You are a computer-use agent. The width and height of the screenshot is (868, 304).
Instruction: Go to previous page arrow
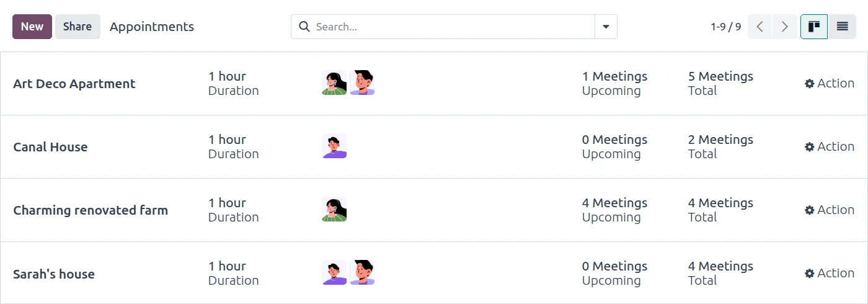(x=759, y=27)
